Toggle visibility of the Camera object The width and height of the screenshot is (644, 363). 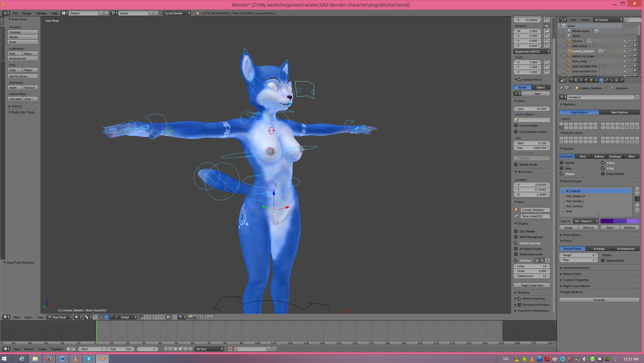[x=625, y=41]
